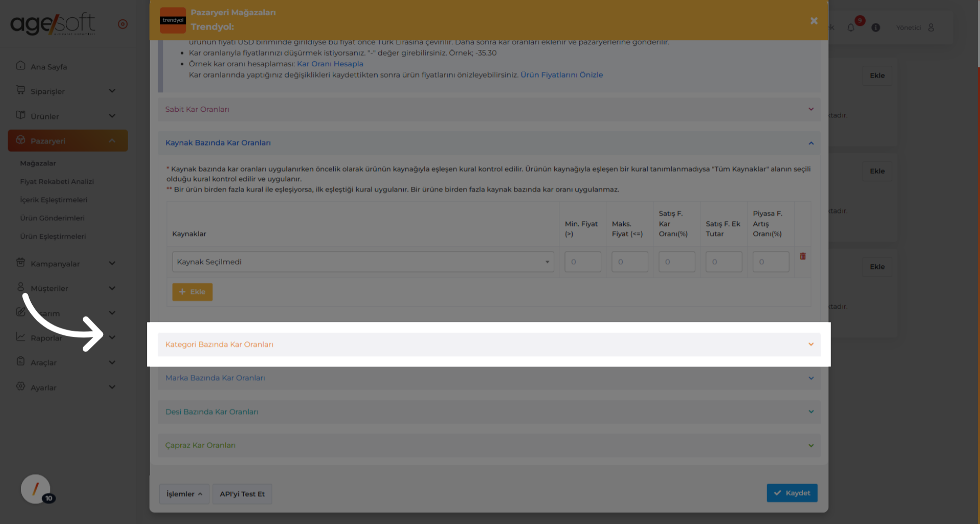
Task: Click the blue Kaydet button
Action: click(792, 493)
